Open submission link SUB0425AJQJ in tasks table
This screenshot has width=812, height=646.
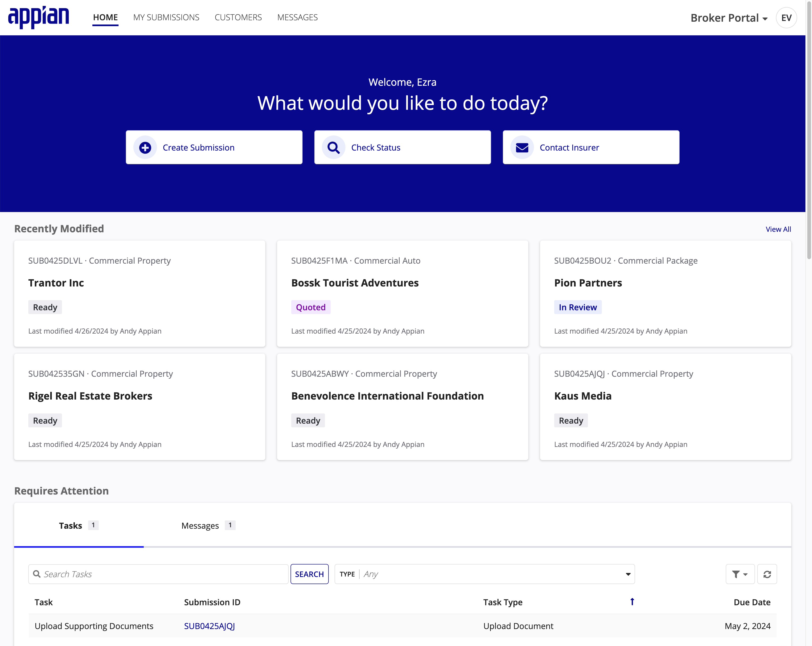pyautogui.click(x=209, y=626)
